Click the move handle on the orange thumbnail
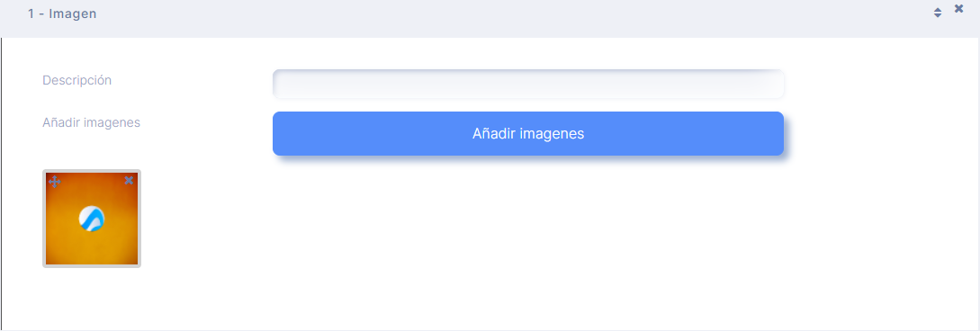This screenshot has height=331, width=980. coord(54,182)
